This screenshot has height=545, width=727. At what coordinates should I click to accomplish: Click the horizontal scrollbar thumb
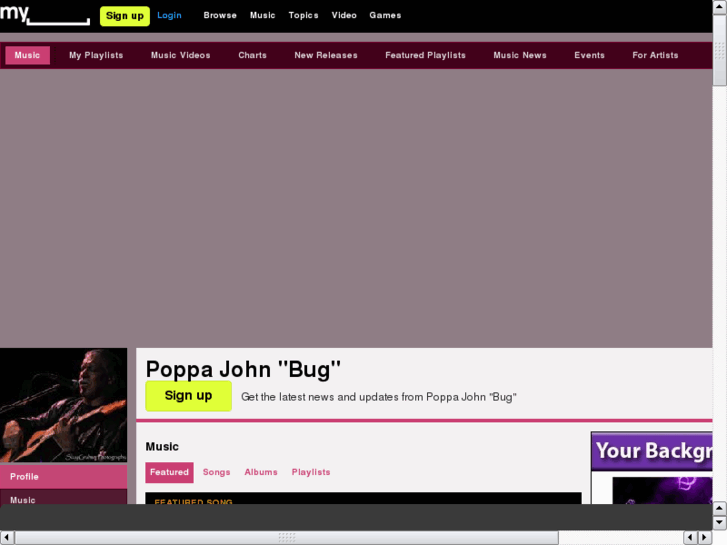[x=287, y=538]
